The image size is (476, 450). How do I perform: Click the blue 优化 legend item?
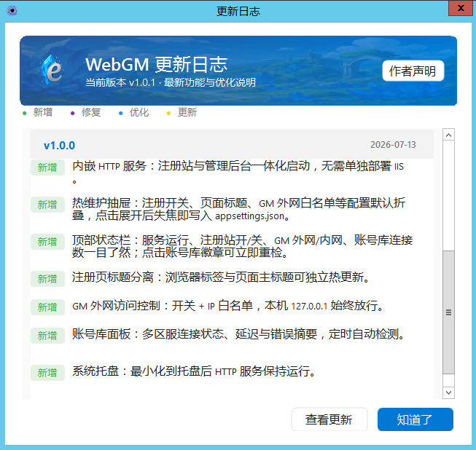tap(134, 112)
